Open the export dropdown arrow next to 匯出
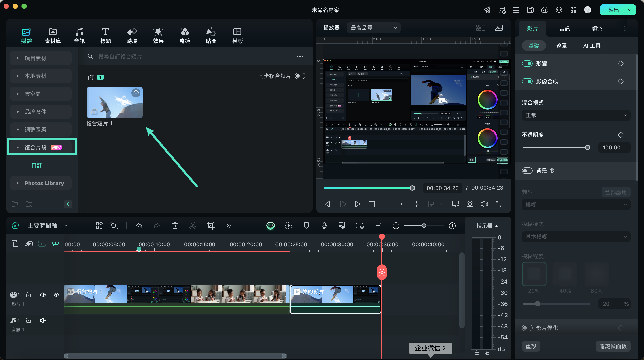The width and height of the screenshot is (644, 360). [x=630, y=10]
